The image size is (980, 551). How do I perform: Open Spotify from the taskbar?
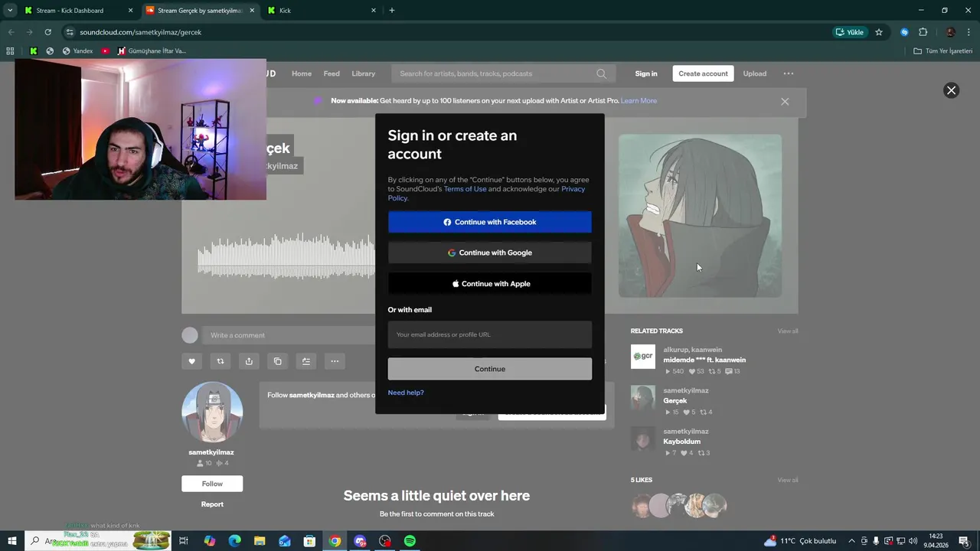tap(410, 541)
